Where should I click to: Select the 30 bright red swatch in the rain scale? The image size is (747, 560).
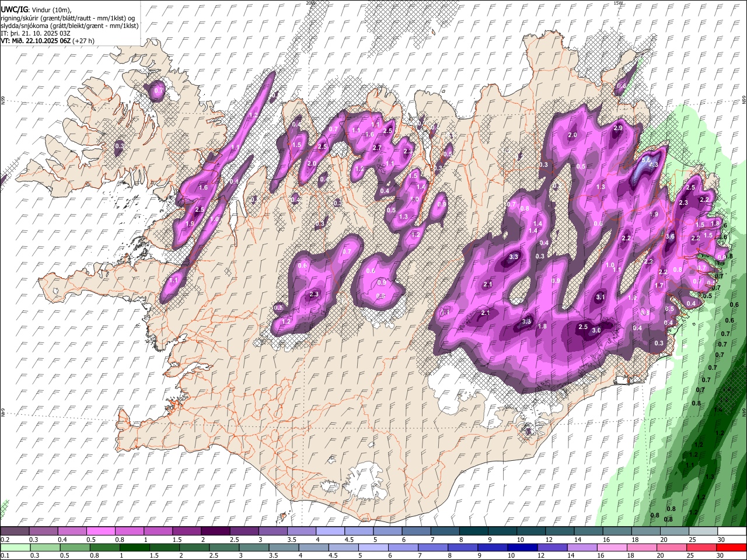pyautogui.click(x=732, y=548)
